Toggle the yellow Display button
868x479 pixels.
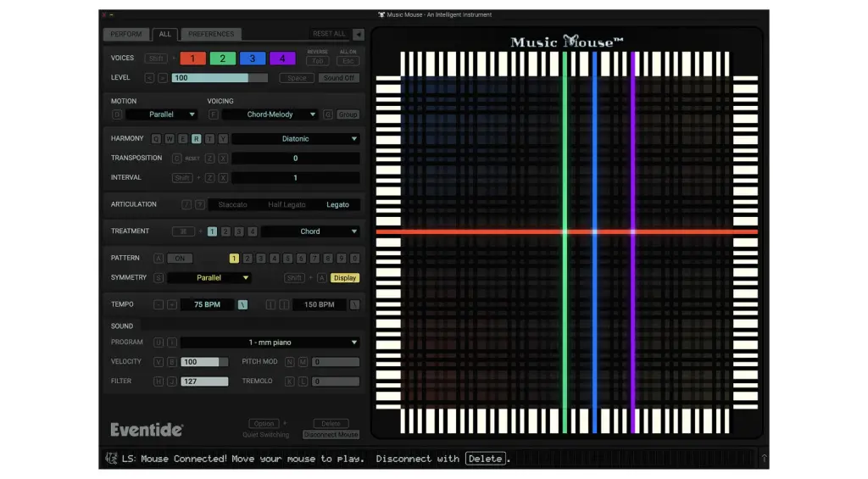pyautogui.click(x=345, y=278)
